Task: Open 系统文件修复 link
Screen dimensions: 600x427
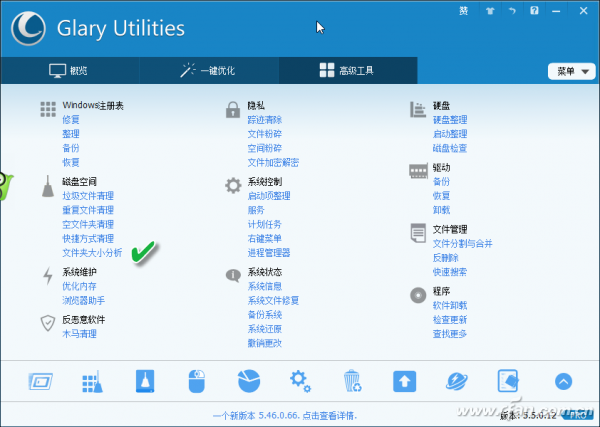Action: (273, 300)
